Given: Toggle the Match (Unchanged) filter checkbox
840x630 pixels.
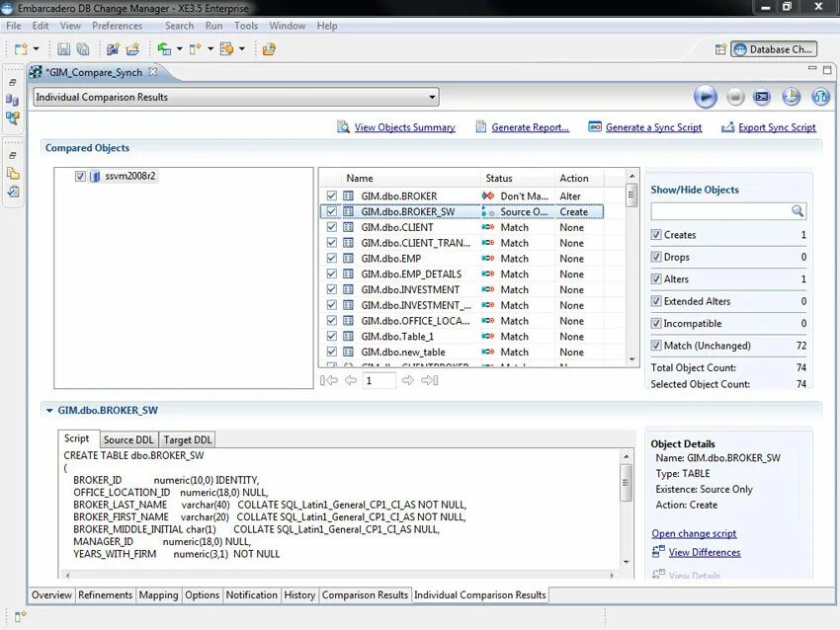Looking at the screenshot, I should pyautogui.click(x=656, y=346).
